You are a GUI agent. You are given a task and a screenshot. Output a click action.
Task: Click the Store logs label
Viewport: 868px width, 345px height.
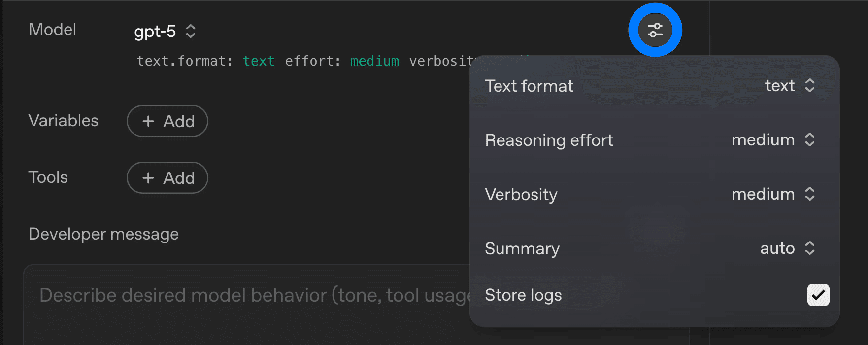coord(523,295)
